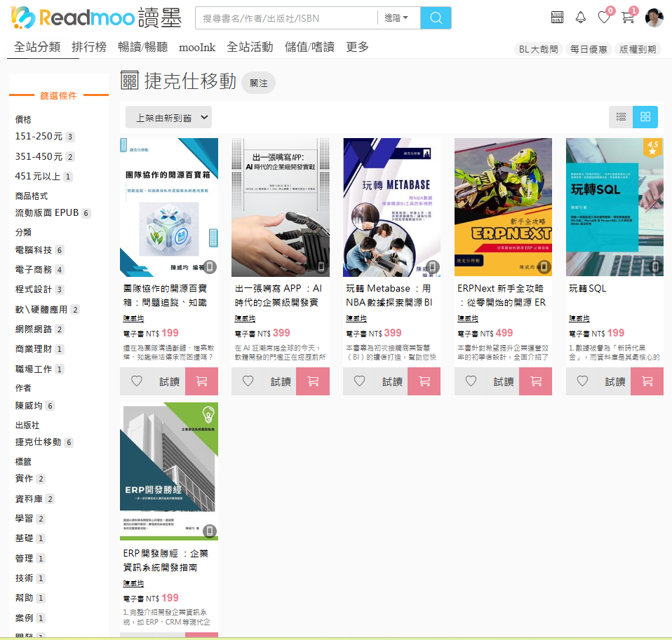Filter by category 電子商務

[39, 269]
